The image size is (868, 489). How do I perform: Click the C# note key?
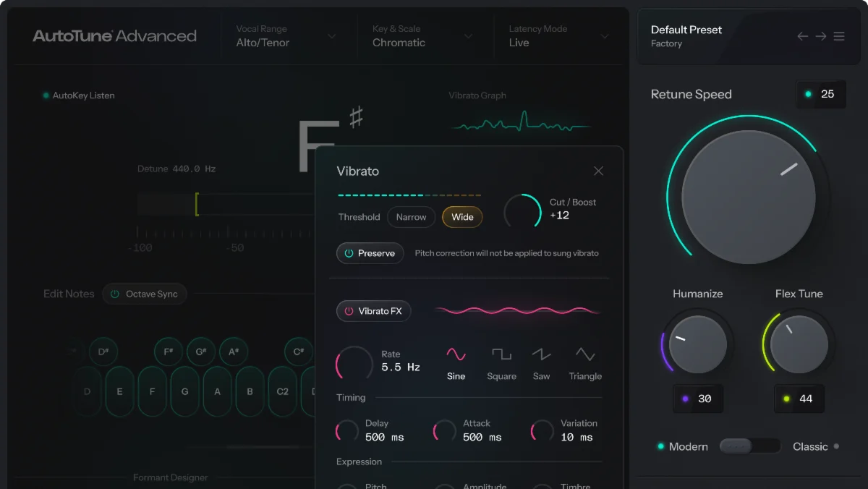pyautogui.click(x=299, y=352)
